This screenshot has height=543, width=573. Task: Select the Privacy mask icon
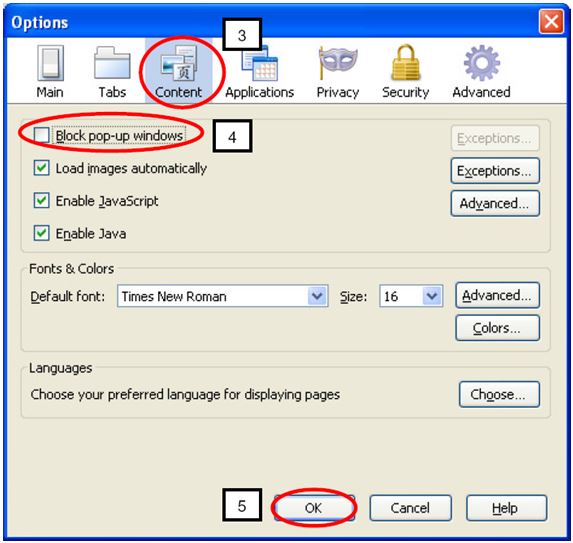(x=338, y=63)
